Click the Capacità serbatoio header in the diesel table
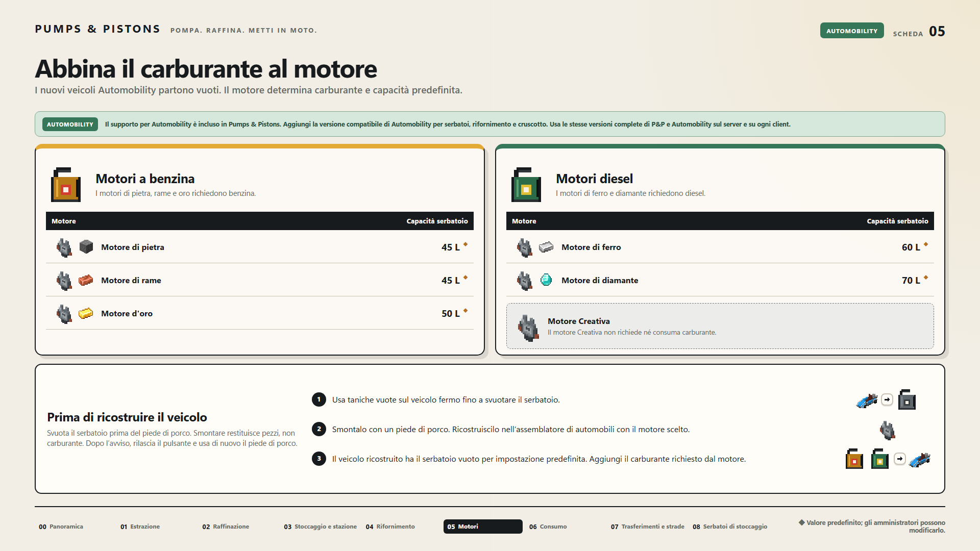Screen dimensions: 980x551 (897, 221)
